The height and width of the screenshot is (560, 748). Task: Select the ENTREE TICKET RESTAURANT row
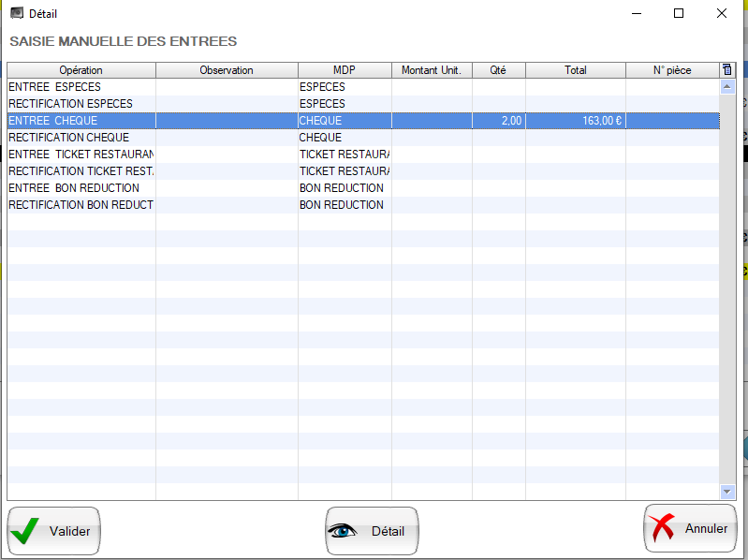[x=81, y=155]
